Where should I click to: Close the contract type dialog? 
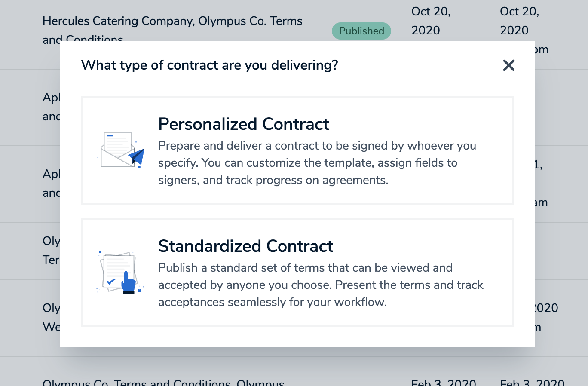click(508, 65)
